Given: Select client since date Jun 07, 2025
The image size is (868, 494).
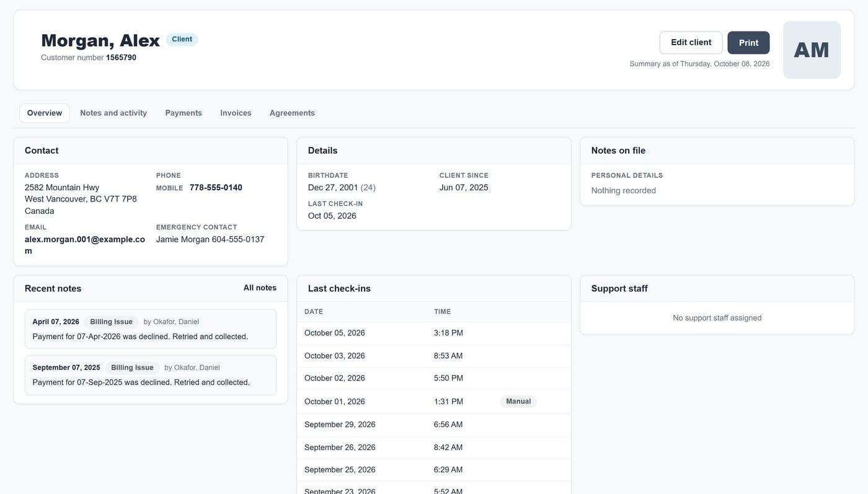Looking at the screenshot, I should [x=464, y=187].
